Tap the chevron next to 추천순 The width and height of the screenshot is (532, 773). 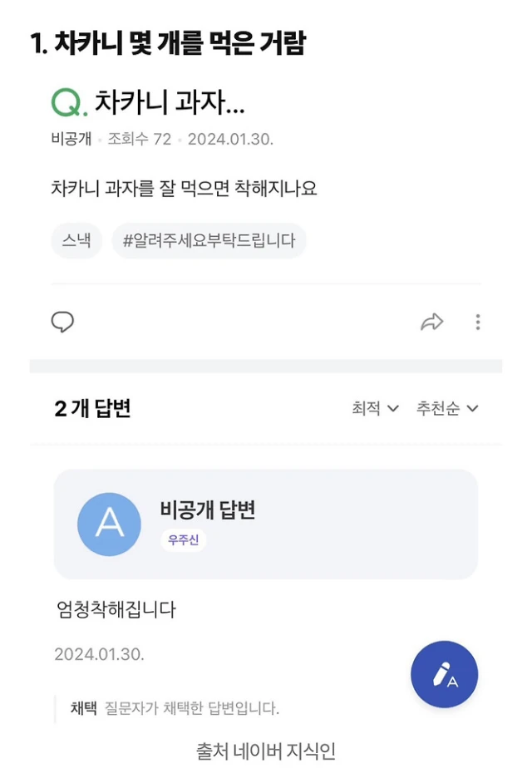472,409
